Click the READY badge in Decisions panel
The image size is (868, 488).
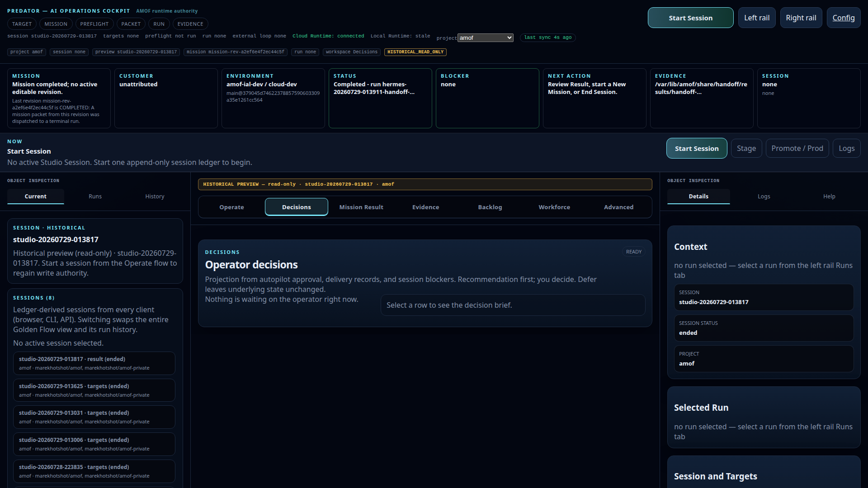click(x=633, y=252)
